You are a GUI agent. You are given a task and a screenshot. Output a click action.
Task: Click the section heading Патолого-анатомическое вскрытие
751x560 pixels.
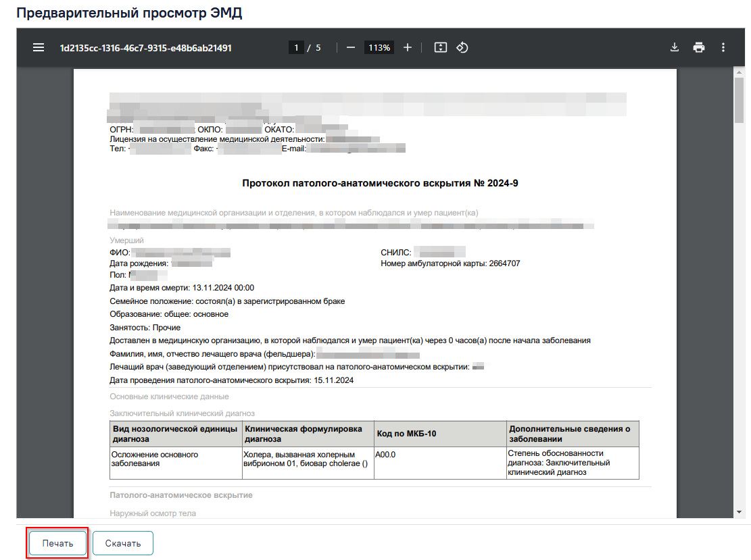tap(181, 495)
